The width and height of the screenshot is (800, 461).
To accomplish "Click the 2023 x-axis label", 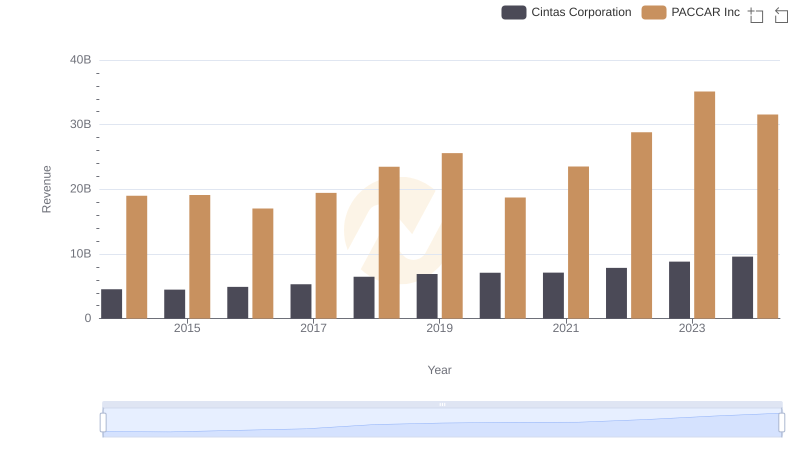I will pyautogui.click(x=692, y=328).
